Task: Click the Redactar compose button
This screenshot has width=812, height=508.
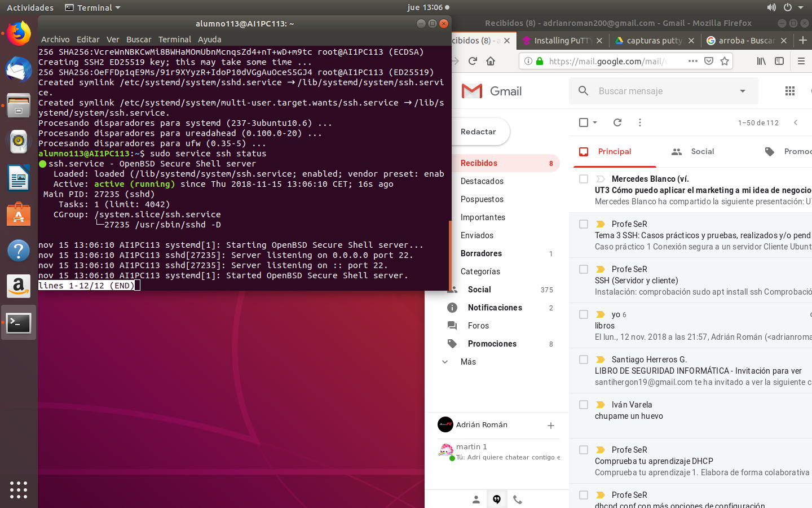Action: tap(478, 132)
